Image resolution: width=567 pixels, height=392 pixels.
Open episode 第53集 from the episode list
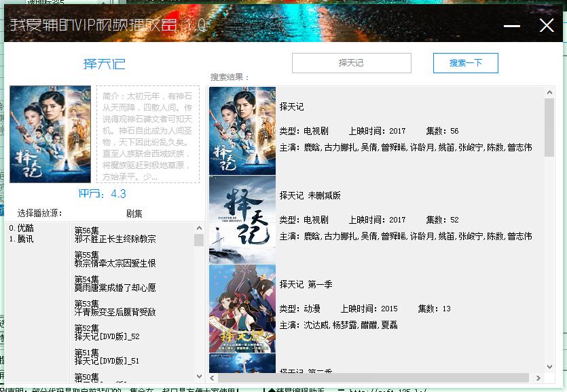(115, 308)
